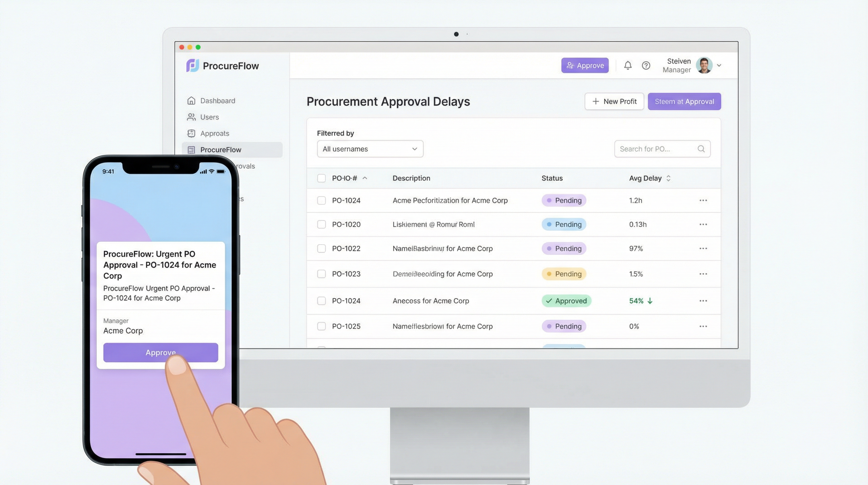The height and width of the screenshot is (485, 868).
Task: Tick the checkbox on the PO-1023 row
Action: pyautogui.click(x=321, y=274)
